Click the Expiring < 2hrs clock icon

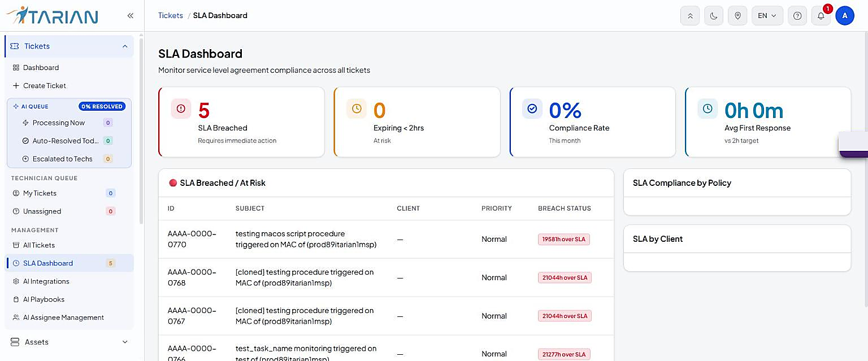pyautogui.click(x=357, y=108)
